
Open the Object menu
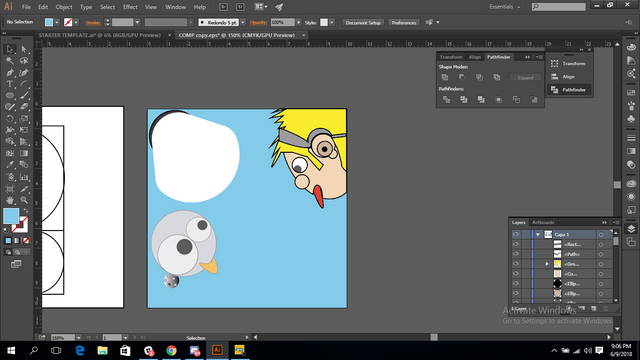click(x=64, y=7)
